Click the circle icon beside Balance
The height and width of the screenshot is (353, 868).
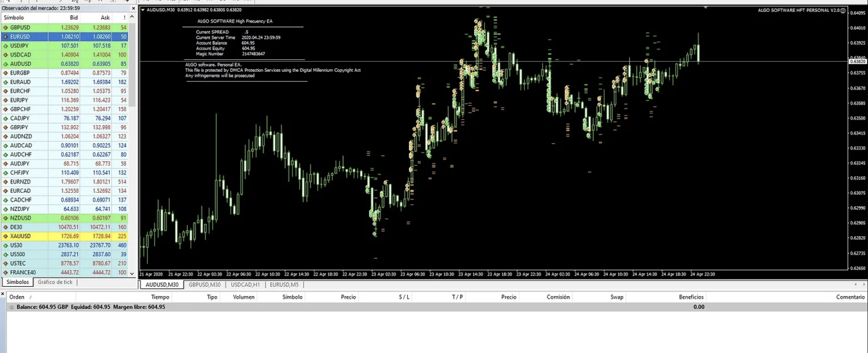12,307
